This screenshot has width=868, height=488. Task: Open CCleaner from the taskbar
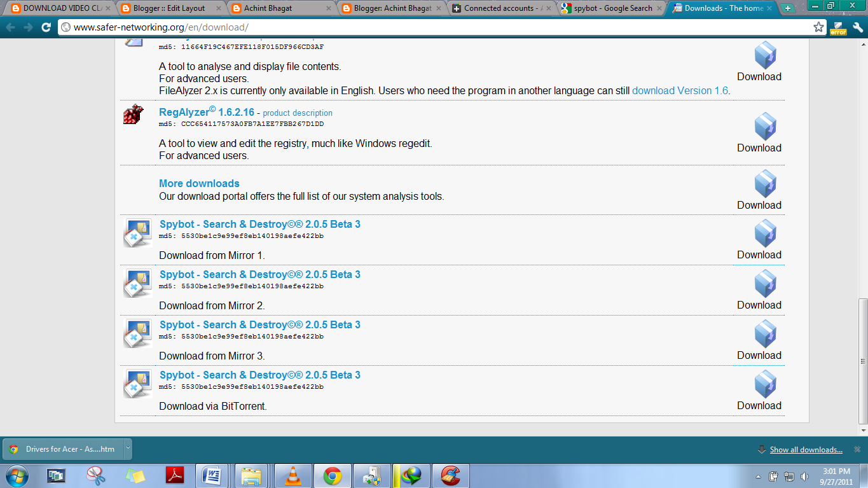[x=450, y=475]
